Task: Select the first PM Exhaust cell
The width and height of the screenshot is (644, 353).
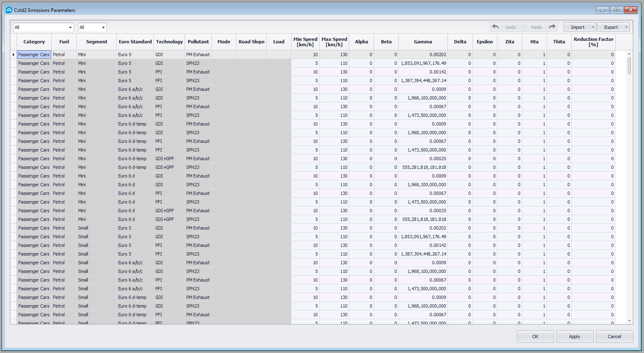Action: (x=198, y=54)
